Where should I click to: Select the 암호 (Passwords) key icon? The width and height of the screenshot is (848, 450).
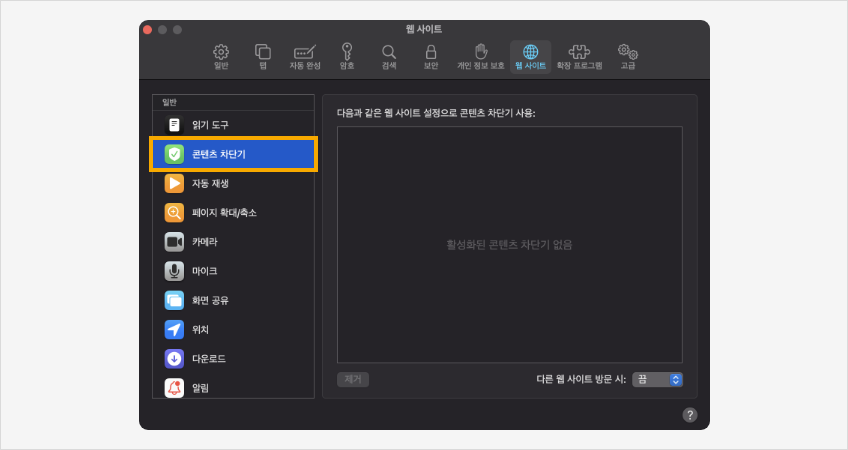point(347,56)
